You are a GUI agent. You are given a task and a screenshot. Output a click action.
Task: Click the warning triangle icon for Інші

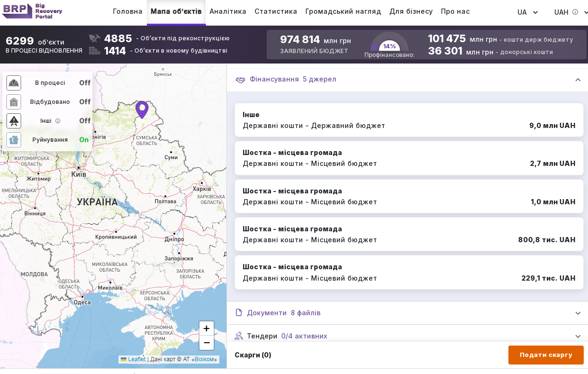click(x=14, y=121)
